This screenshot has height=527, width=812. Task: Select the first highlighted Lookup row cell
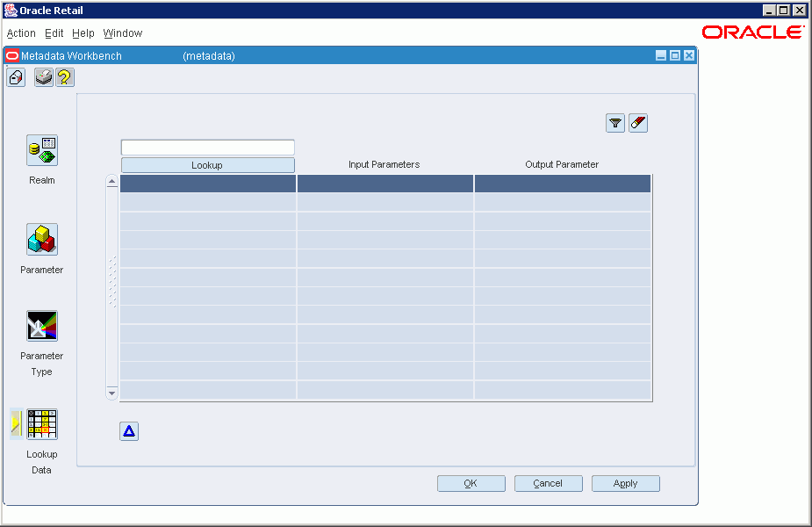click(x=208, y=184)
